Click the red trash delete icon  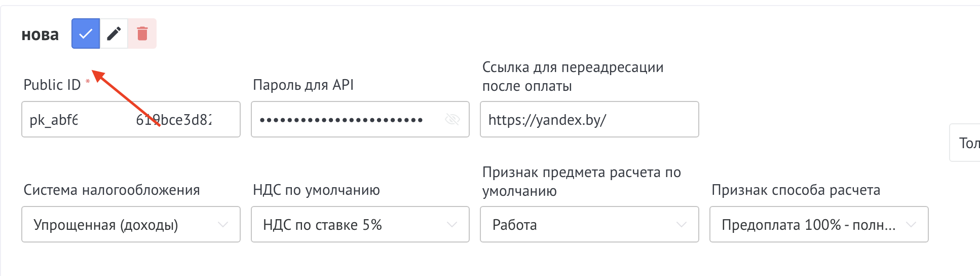(142, 34)
